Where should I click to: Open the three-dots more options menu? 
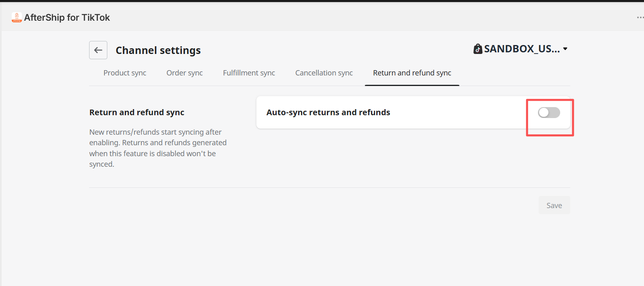(640, 17)
